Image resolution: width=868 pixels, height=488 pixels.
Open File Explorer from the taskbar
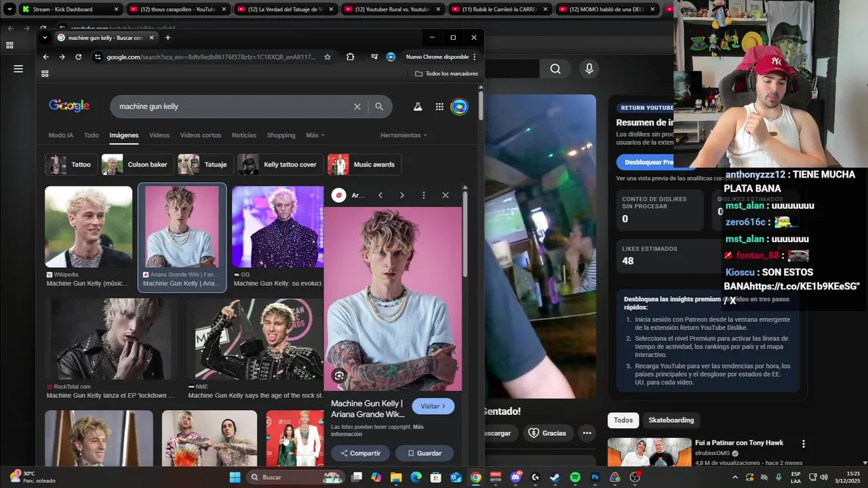(396, 477)
